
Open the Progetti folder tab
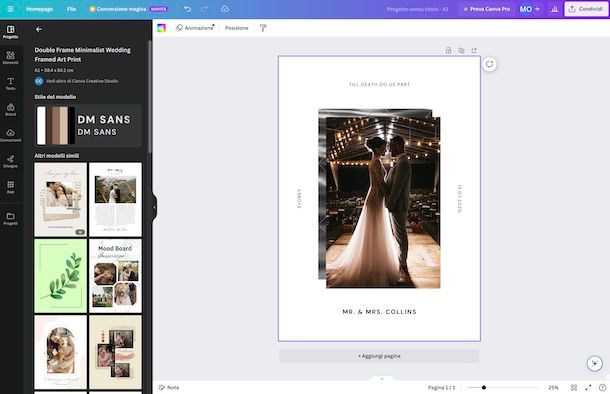(11, 218)
